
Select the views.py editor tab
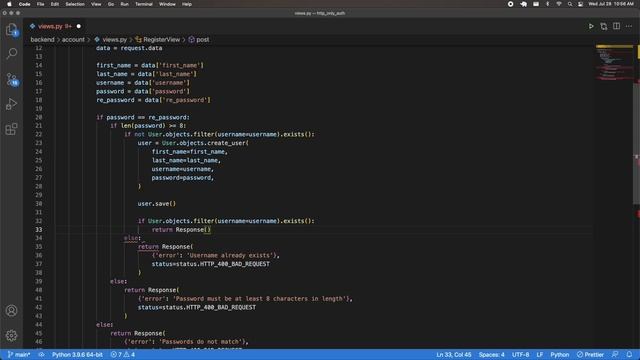55,26
